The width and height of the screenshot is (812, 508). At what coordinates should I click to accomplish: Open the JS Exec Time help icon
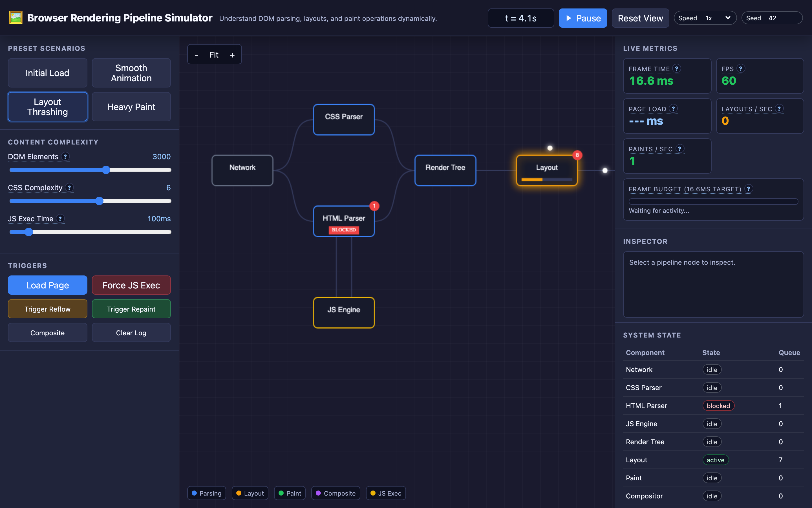[x=60, y=218]
